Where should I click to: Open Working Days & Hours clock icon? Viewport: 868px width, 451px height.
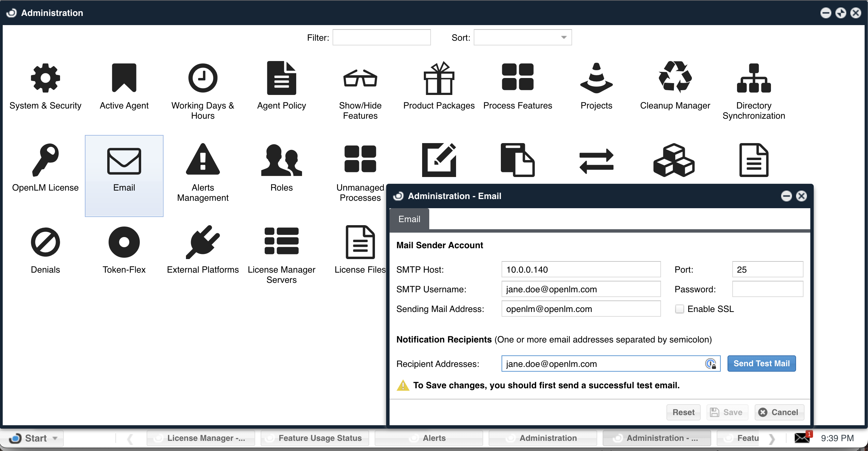coord(203,78)
